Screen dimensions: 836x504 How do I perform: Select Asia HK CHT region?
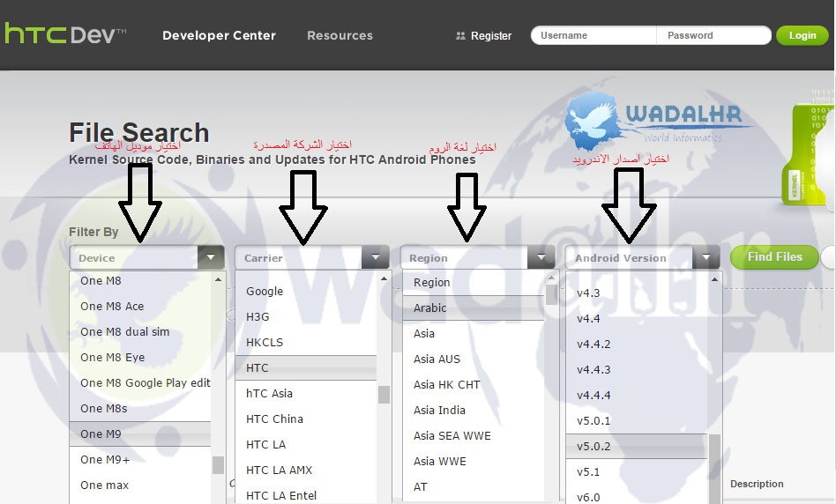pyautogui.click(x=474, y=385)
